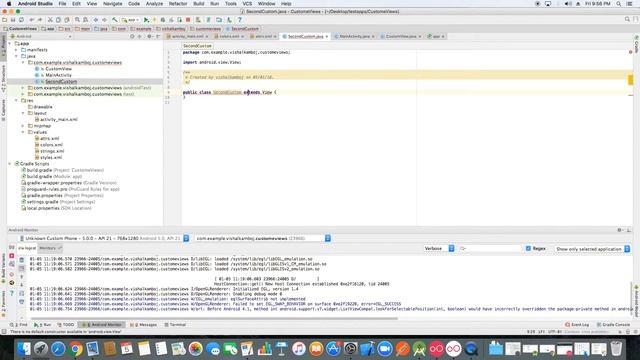The width and height of the screenshot is (640, 360).
Task: Open the Build menu
Action: click(199, 4)
